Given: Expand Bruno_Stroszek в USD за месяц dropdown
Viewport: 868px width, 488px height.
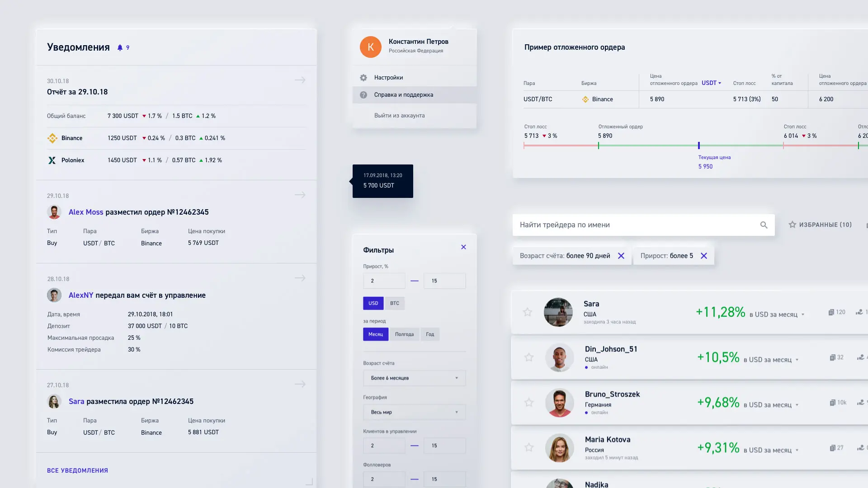Looking at the screenshot, I should [x=797, y=405].
